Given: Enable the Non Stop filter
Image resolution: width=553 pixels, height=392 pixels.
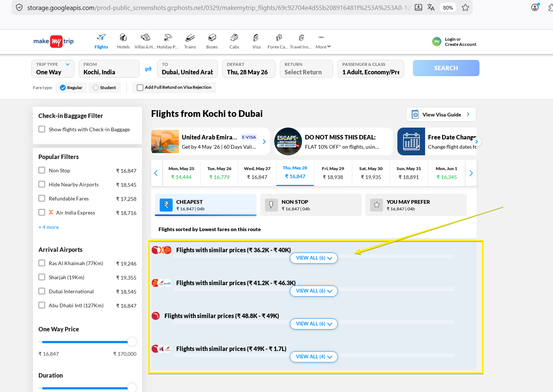Looking at the screenshot, I should pyautogui.click(x=42, y=170).
